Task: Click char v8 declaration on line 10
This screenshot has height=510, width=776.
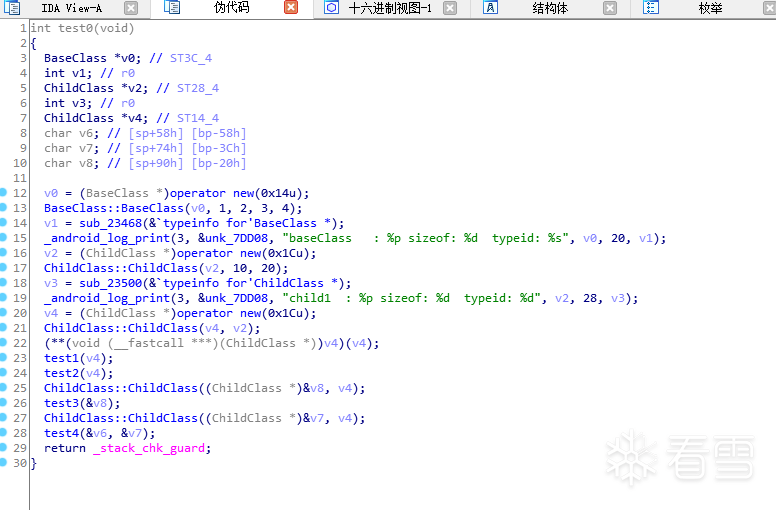Action: tap(71, 163)
